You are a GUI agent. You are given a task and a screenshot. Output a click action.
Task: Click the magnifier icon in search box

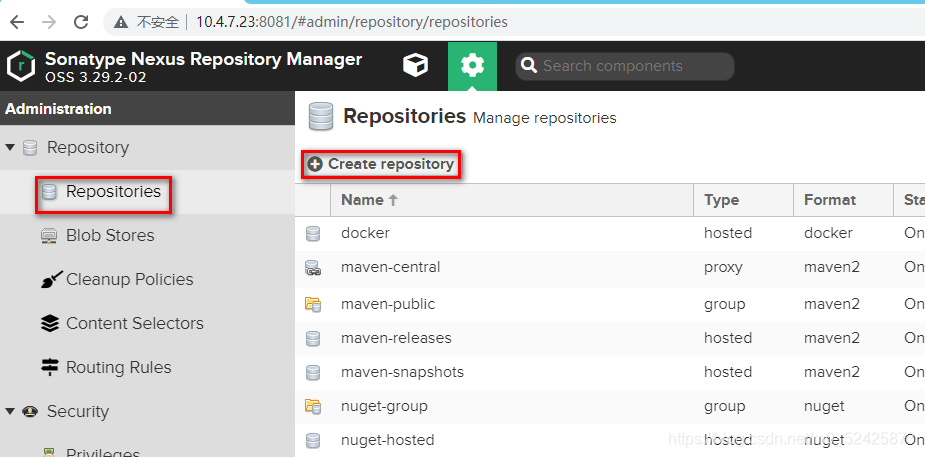[529, 66]
